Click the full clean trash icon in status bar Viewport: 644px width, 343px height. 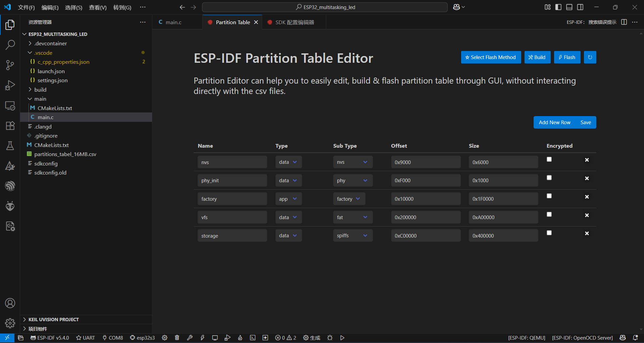tap(177, 338)
